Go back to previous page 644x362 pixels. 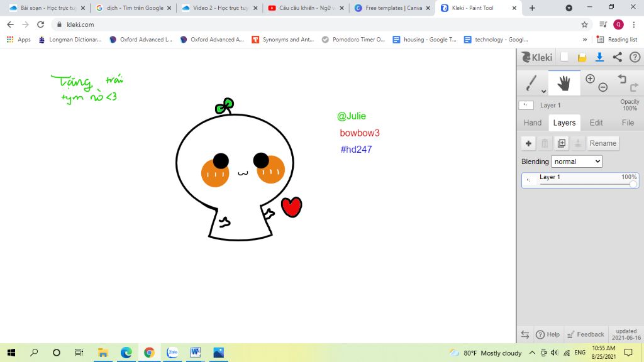[11, 25]
